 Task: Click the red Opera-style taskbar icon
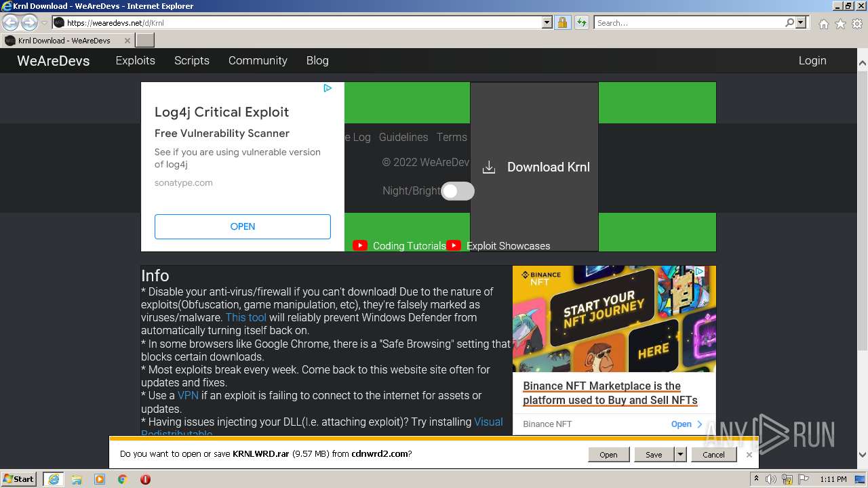point(145,479)
